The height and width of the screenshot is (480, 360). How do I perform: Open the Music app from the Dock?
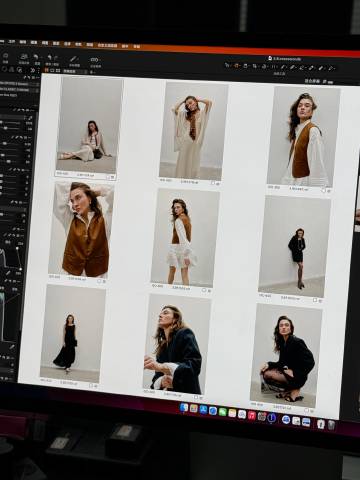tap(252, 415)
